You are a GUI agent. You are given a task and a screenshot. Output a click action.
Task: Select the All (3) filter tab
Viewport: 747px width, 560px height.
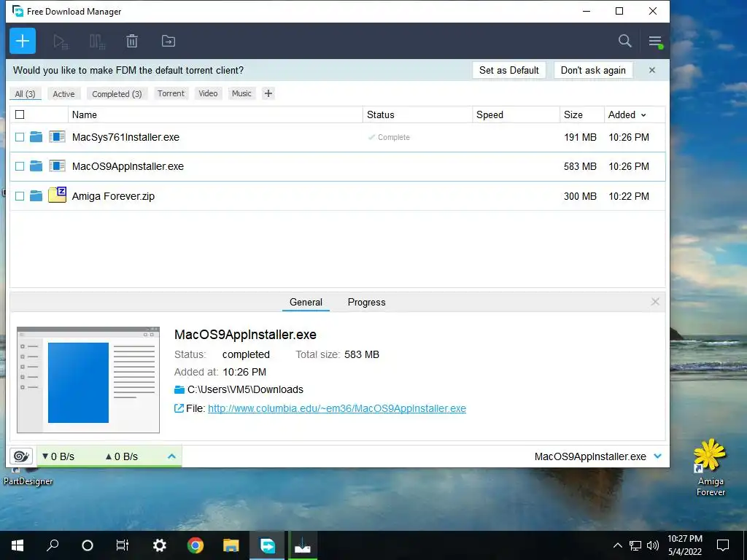[26, 94]
